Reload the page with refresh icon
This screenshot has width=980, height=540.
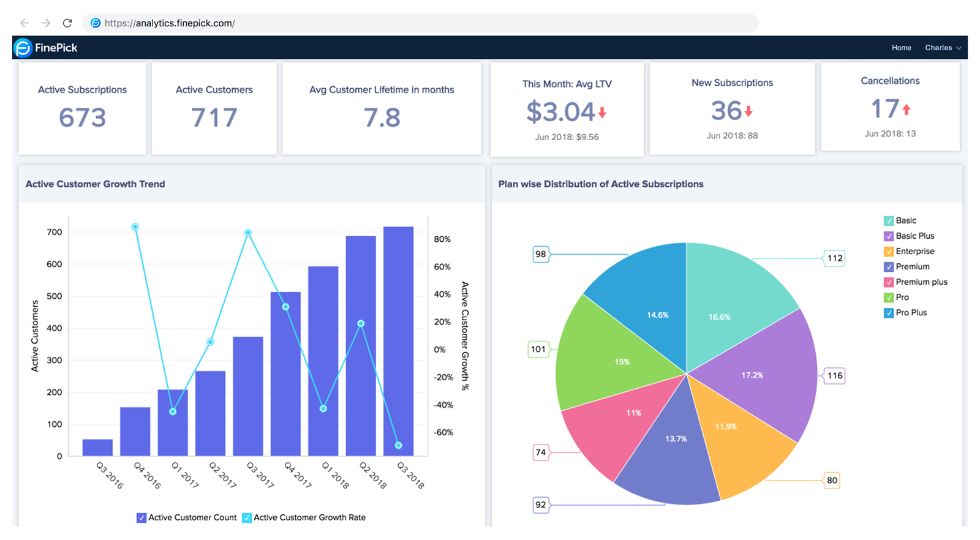tap(67, 23)
